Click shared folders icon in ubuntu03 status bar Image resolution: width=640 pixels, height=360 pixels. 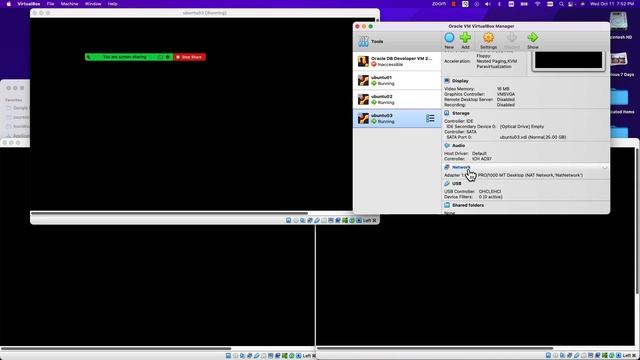coord(324,220)
